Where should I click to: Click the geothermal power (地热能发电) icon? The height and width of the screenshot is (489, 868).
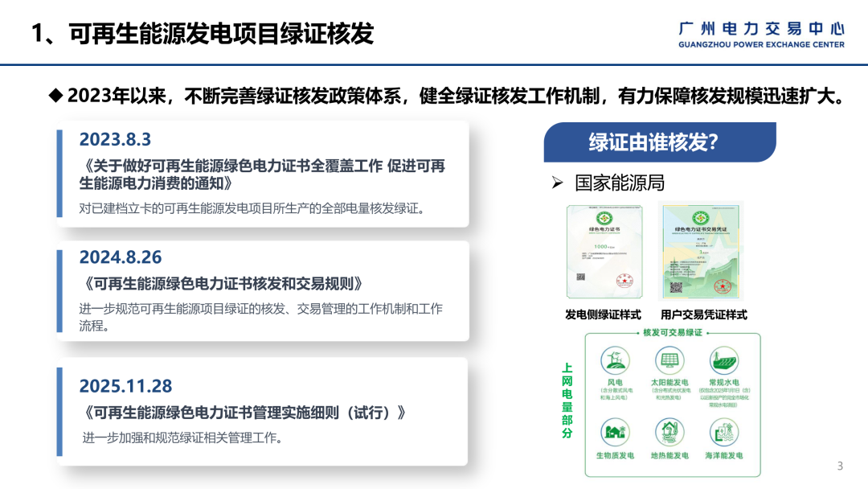click(x=669, y=433)
